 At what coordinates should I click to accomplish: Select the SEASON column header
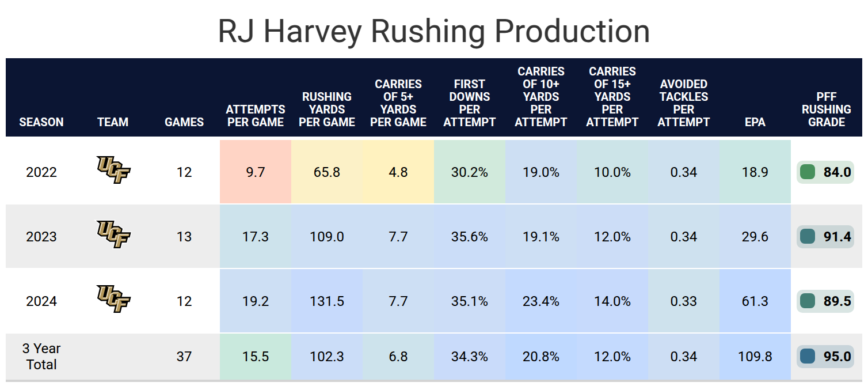point(41,122)
